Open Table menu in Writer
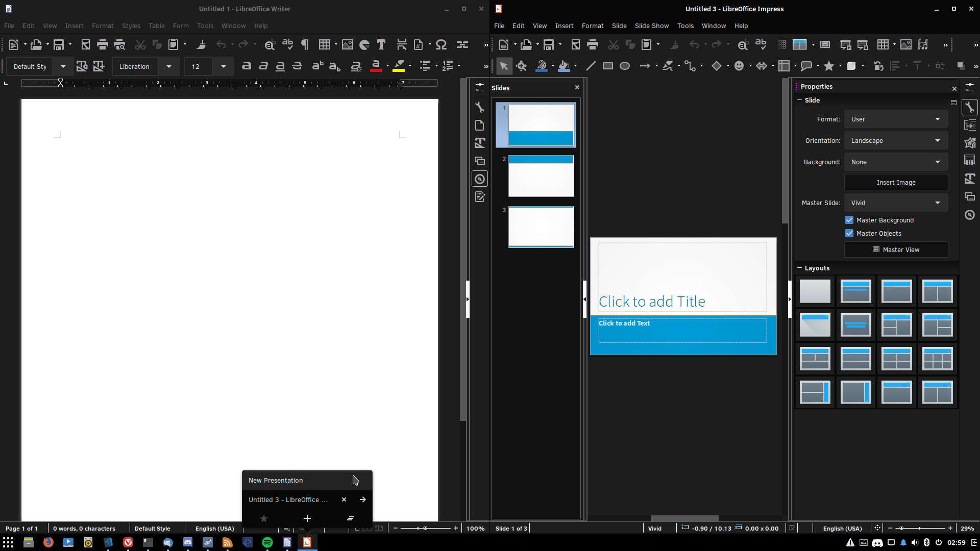This screenshot has width=980, height=551. [156, 26]
